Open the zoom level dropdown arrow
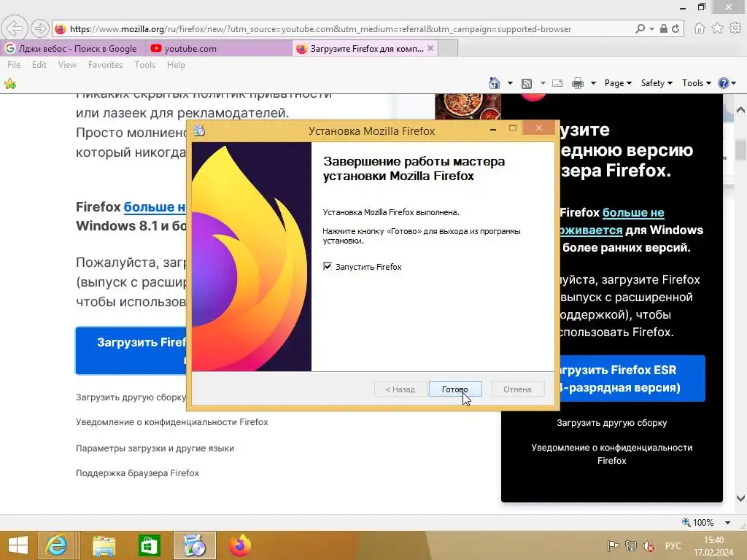This screenshot has height=560, width=747. point(727,522)
